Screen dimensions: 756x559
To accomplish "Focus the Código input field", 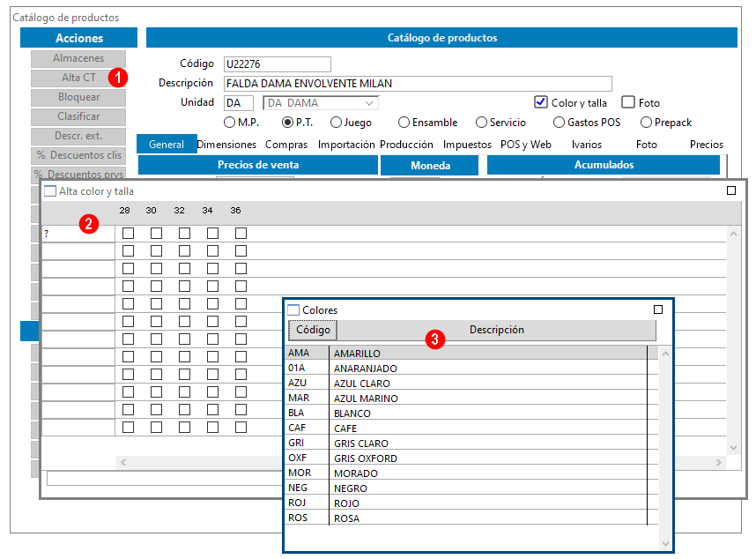I will pyautogui.click(x=278, y=64).
